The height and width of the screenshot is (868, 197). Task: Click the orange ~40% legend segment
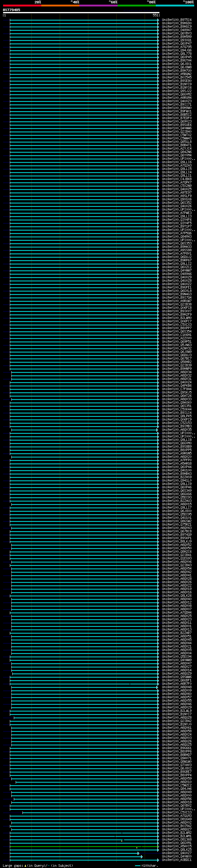[60, 6]
